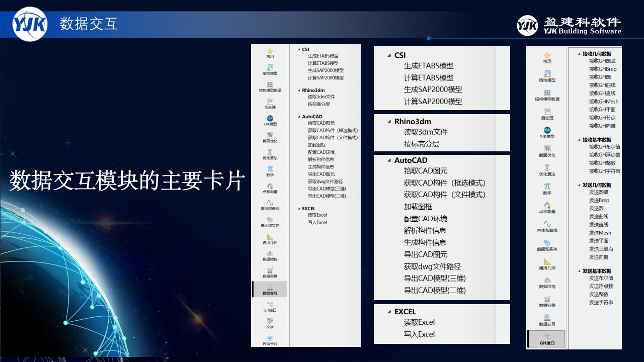This screenshot has height=362, width=644.
Task: Collapse the CSI group in the enlarged list
Action: coord(389,55)
